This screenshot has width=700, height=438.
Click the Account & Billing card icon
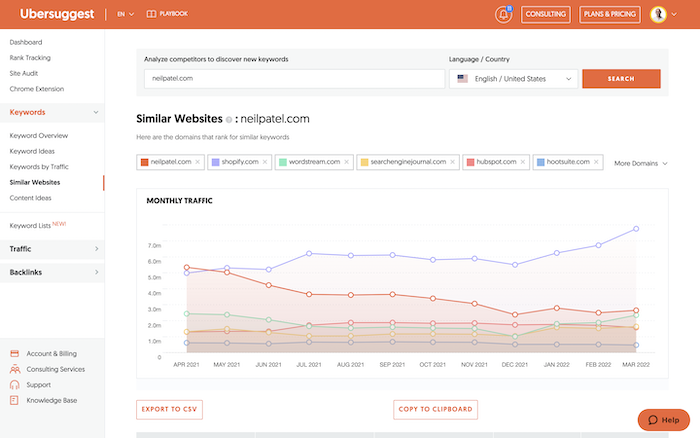(14, 354)
